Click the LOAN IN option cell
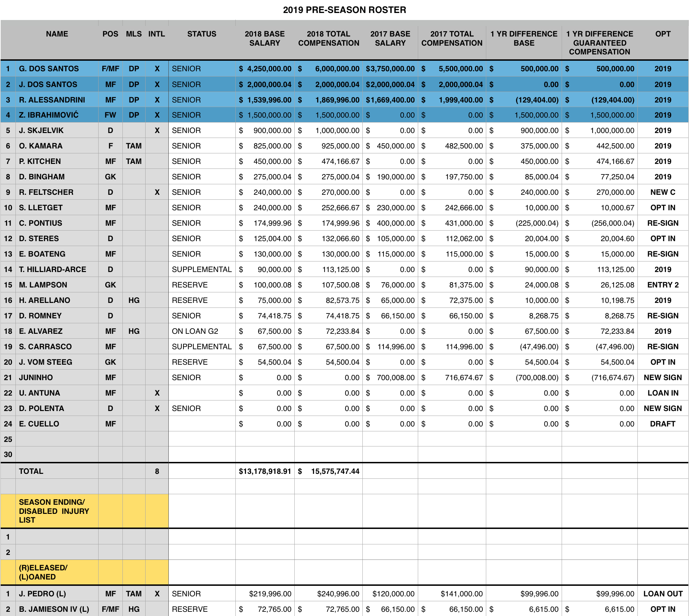This screenshot has width=689, height=616. point(663,393)
